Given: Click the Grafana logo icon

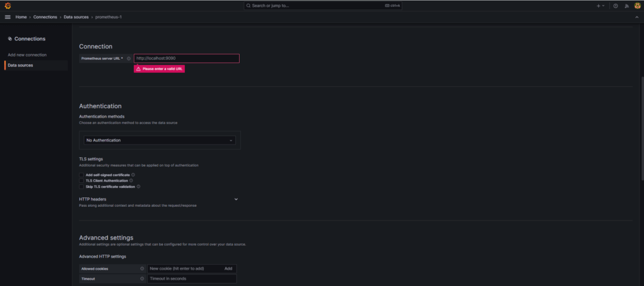Looking at the screenshot, I should (x=8, y=6).
